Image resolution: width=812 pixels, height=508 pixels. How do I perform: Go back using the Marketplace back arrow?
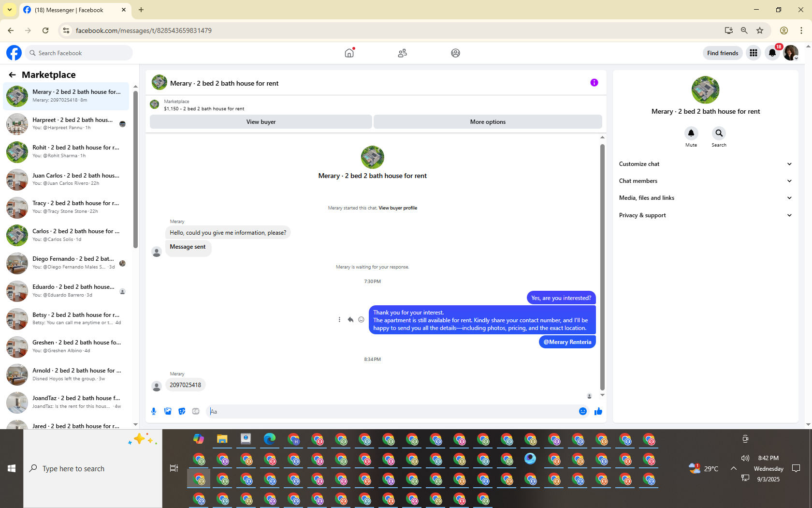point(12,75)
